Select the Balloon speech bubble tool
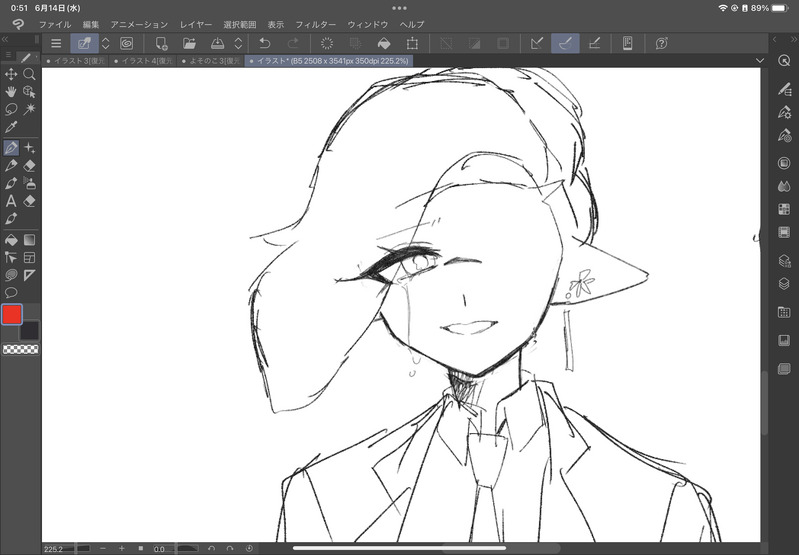The height and width of the screenshot is (555, 799). pos(11,293)
